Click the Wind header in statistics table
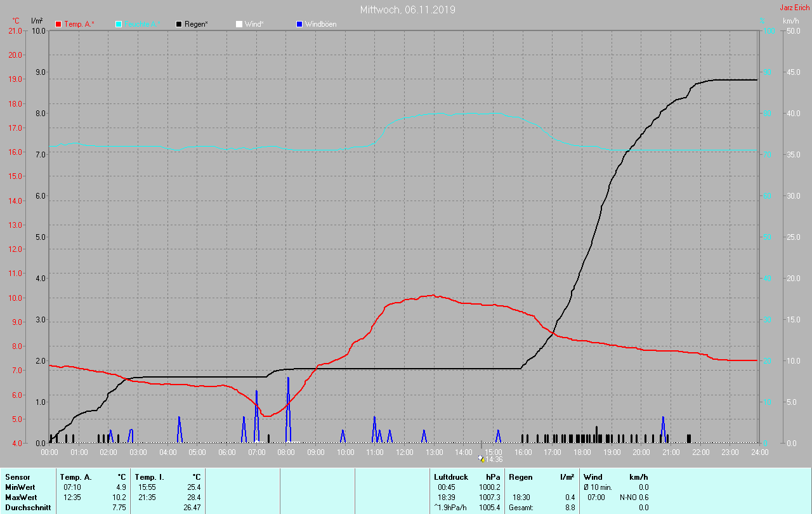This screenshot has width=812, height=514. (593, 477)
